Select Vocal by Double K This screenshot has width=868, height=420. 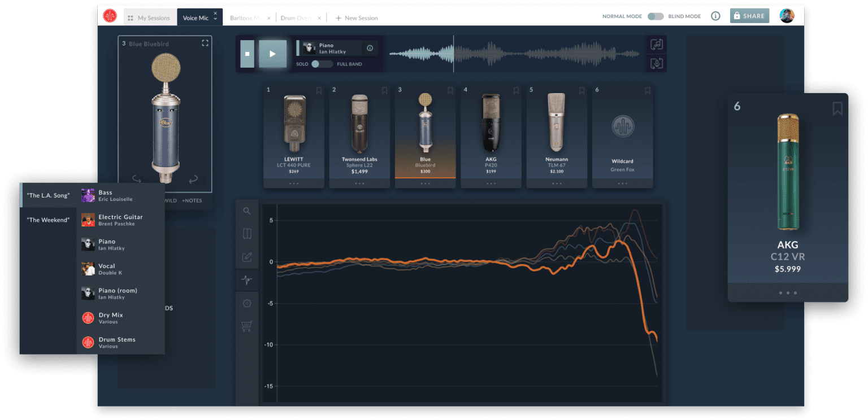[x=121, y=269]
